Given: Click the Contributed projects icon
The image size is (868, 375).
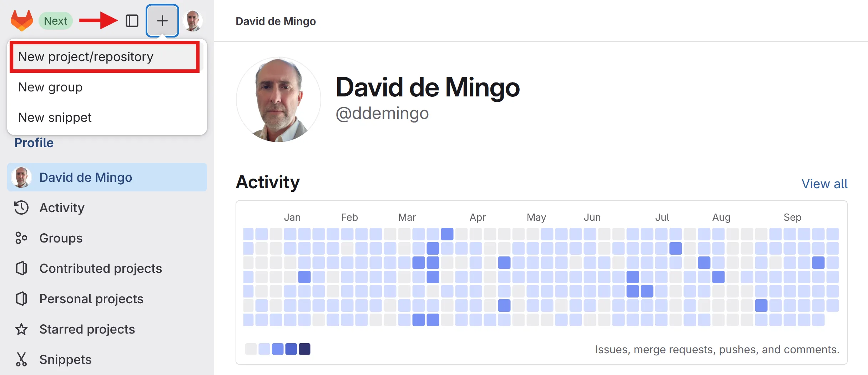Looking at the screenshot, I should [x=21, y=268].
